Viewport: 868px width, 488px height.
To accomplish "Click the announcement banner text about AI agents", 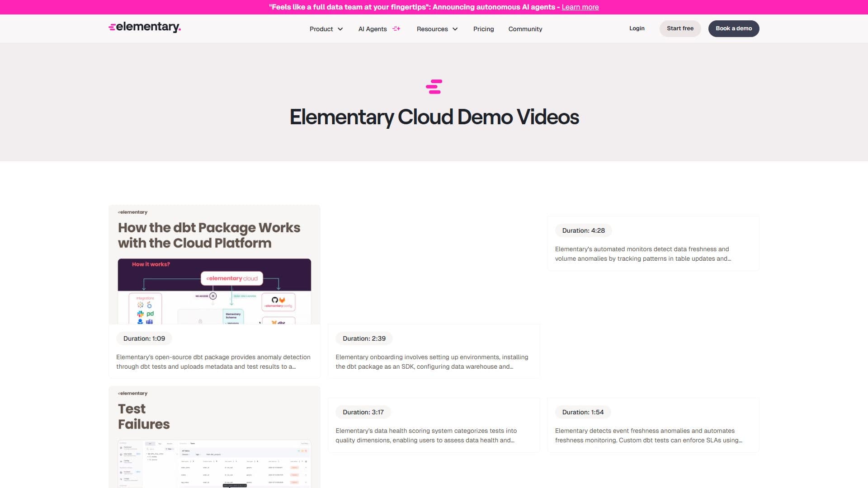I will (414, 7).
